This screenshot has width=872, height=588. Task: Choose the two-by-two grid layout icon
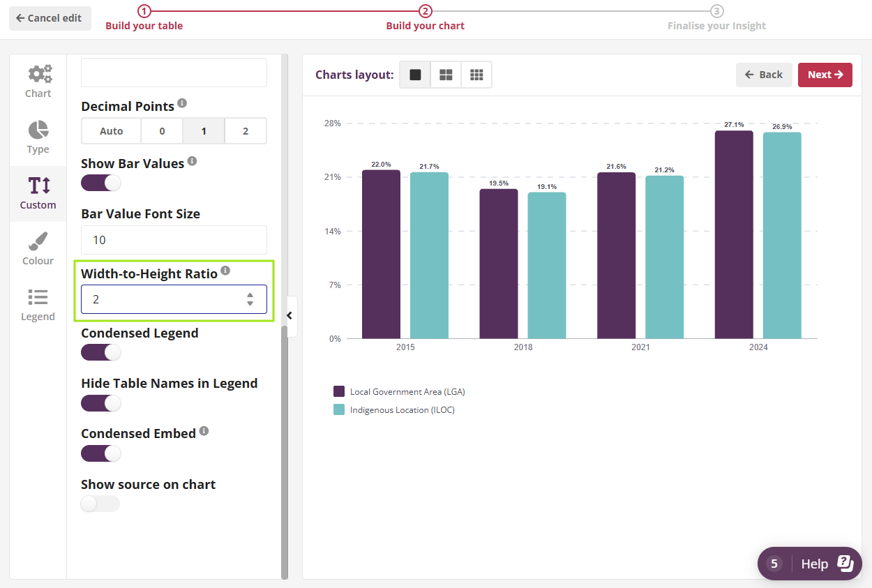click(446, 75)
